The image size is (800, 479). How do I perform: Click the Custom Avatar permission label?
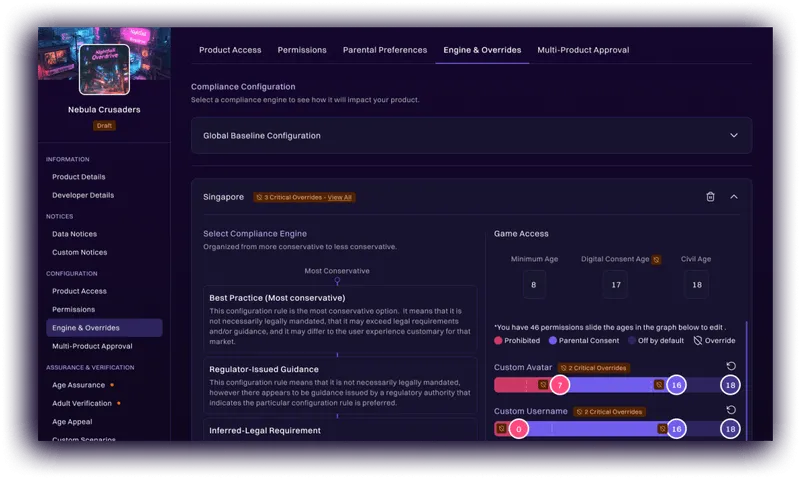pyautogui.click(x=523, y=367)
